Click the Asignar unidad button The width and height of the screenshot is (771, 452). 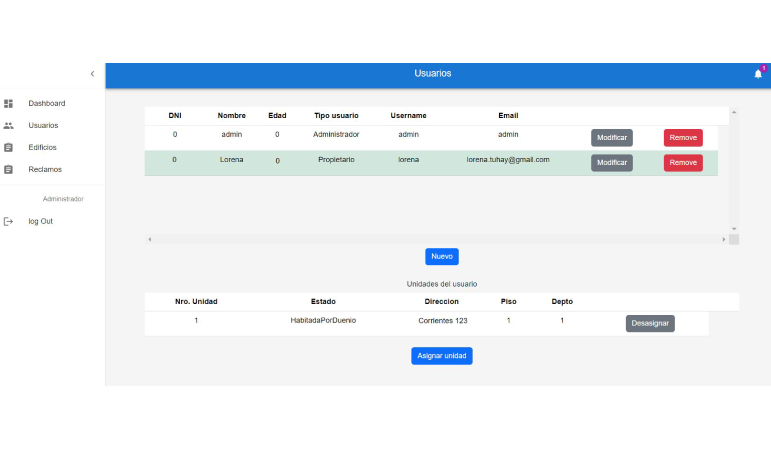pyautogui.click(x=441, y=356)
